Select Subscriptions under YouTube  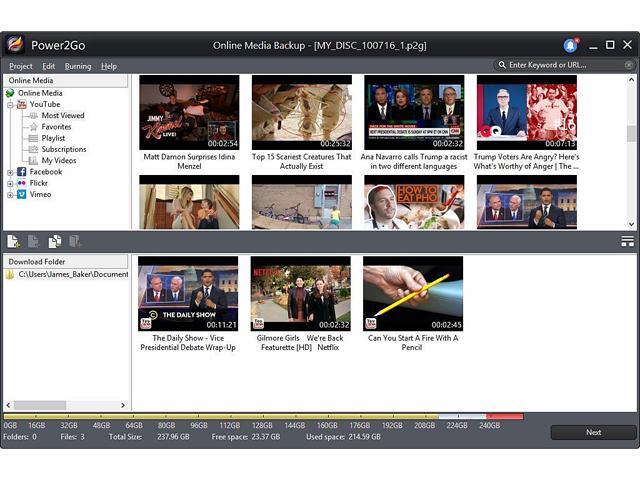coord(64,149)
